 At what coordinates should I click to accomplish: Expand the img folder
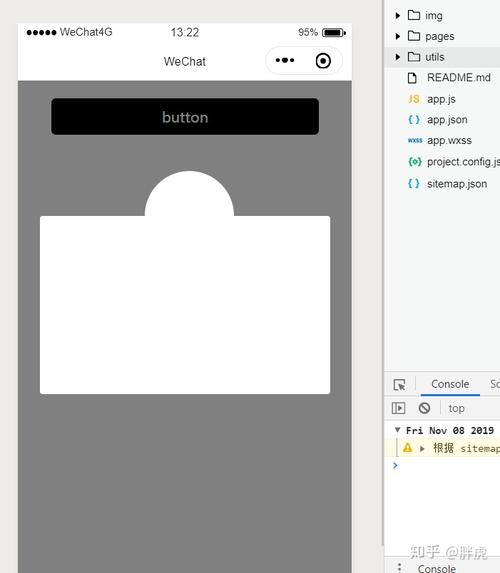point(398,15)
